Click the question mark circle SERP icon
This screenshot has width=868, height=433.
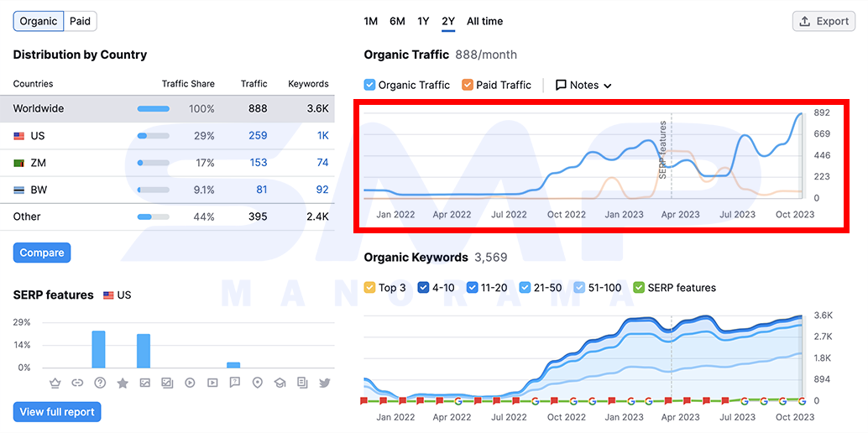[100, 383]
